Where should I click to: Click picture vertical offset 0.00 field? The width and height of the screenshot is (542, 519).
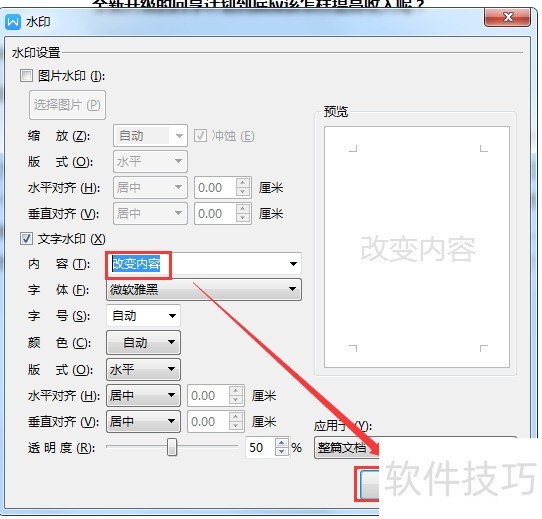(215, 213)
